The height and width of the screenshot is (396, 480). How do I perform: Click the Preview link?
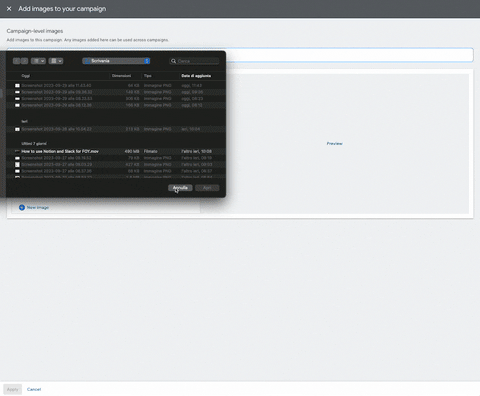tap(334, 143)
